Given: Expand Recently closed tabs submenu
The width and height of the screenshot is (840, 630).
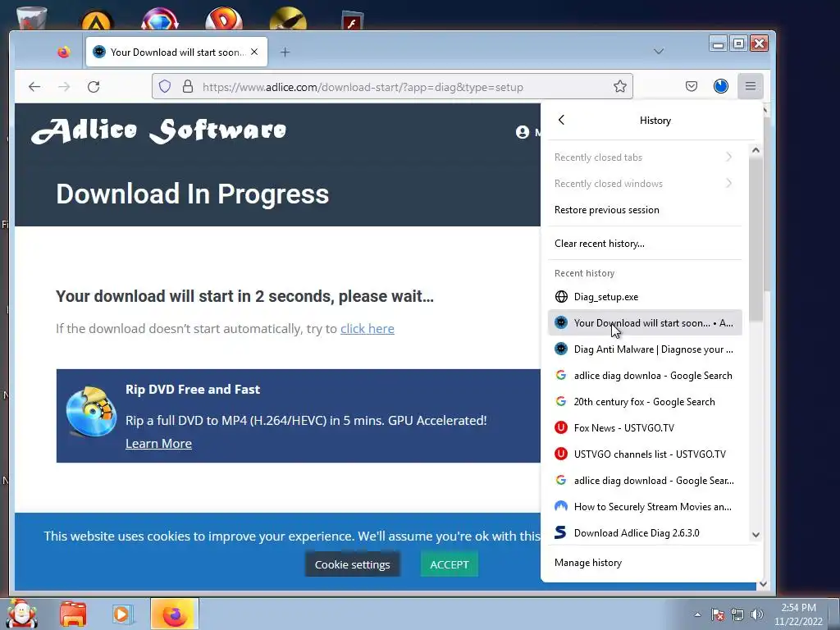Looking at the screenshot, I should 645,157.
